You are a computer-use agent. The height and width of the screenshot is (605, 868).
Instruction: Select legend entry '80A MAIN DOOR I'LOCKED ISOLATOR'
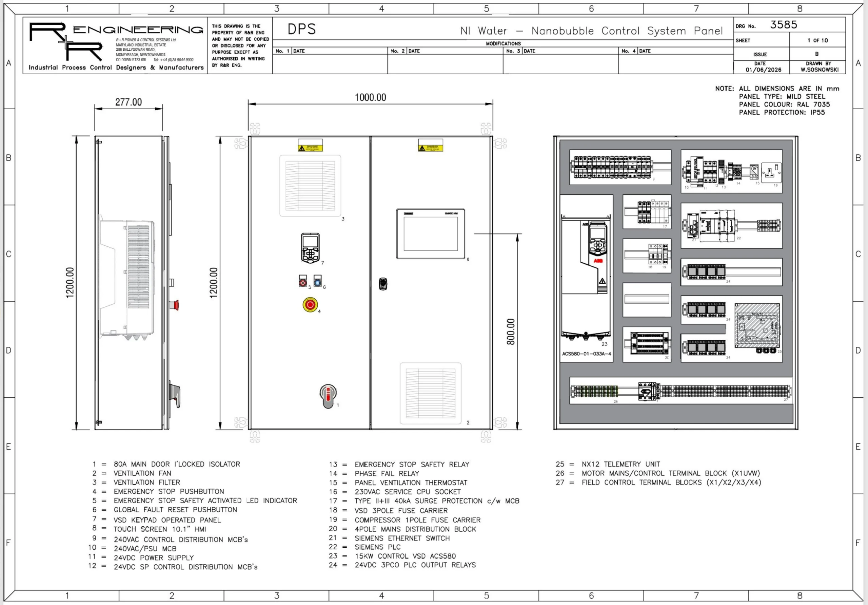(x=177, y=464)
